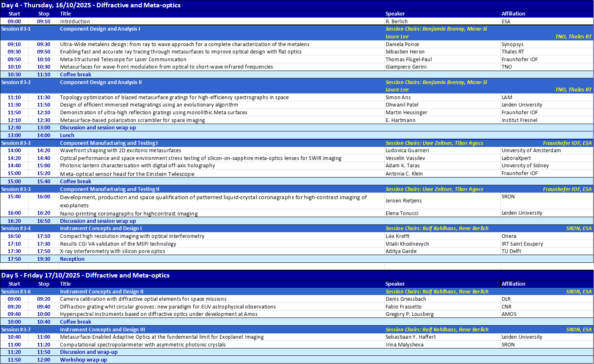Image resolution: width=594 pixels, height=364 pixels.
Task: Select the Session #3-1 label cell
Action: pyautogui.click(x=16, y=29)
